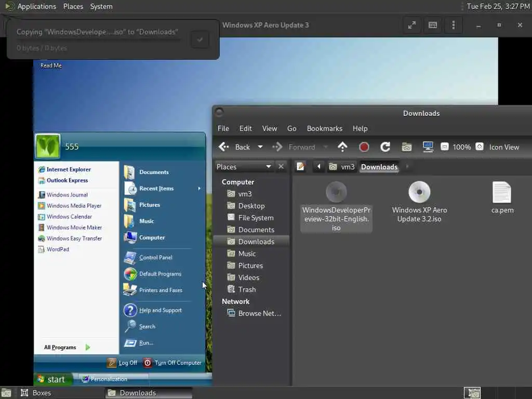Click the path bar left scroll arrow
Screen dimensions: 532x399
coord(318,167)
